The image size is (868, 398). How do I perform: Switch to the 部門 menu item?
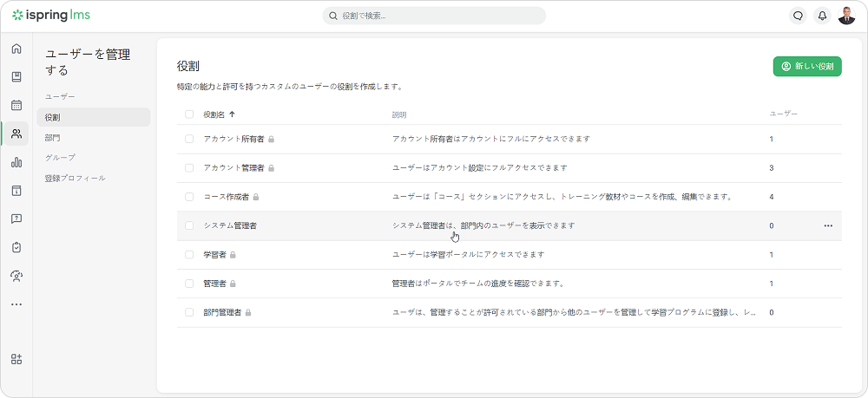coord(53,137)
